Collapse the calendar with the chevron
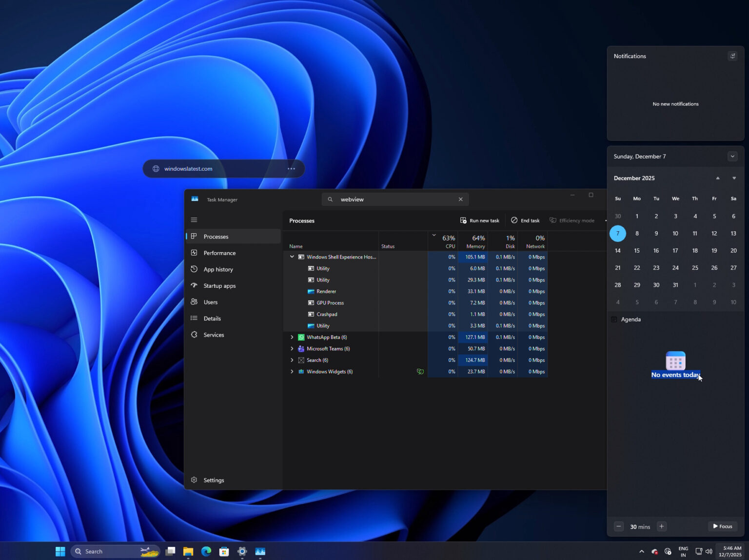 732,156
